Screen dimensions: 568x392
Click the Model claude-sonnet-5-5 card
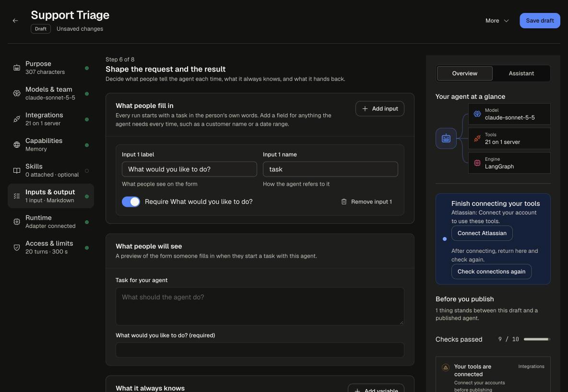[x=509, y=114]
